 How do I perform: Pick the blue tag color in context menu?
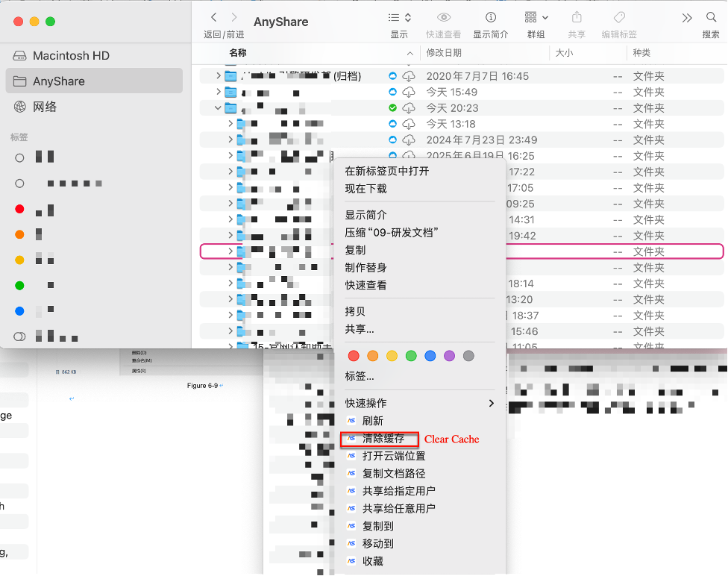pos(430,356)
